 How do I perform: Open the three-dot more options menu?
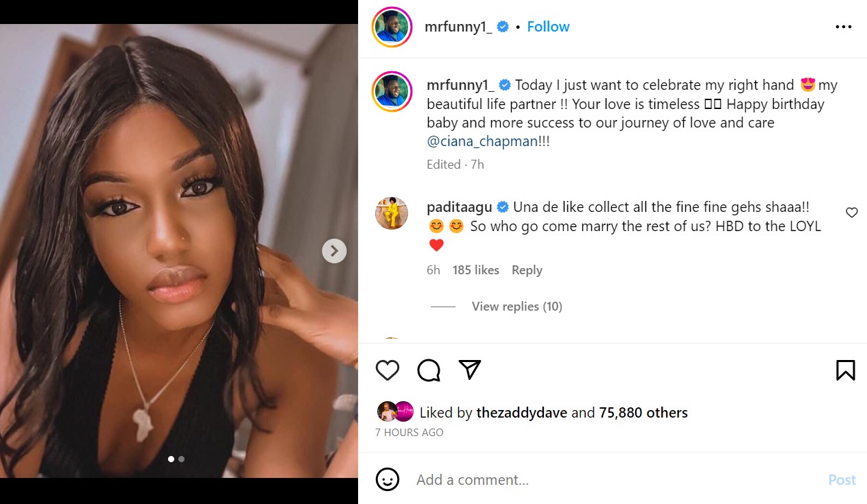point(843,27)
